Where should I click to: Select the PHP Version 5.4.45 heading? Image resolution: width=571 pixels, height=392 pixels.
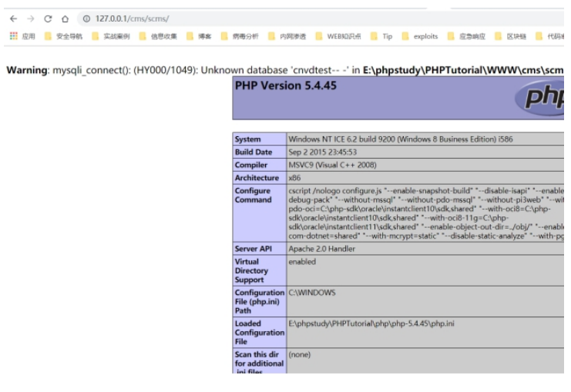[x=286, y=85]
